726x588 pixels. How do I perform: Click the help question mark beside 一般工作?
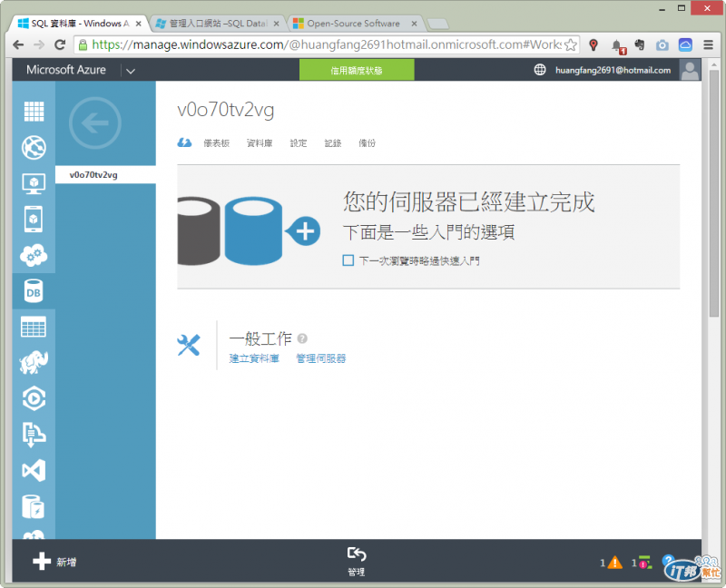(302, 338)
